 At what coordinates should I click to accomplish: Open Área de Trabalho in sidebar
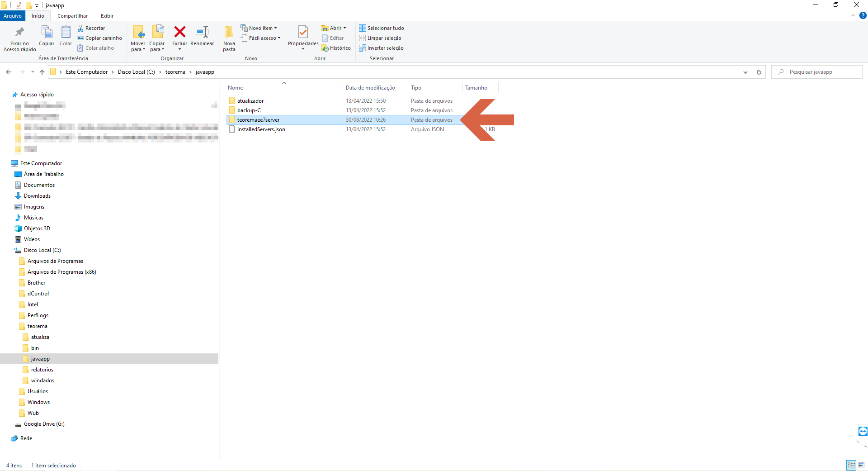tap(44, 174)
